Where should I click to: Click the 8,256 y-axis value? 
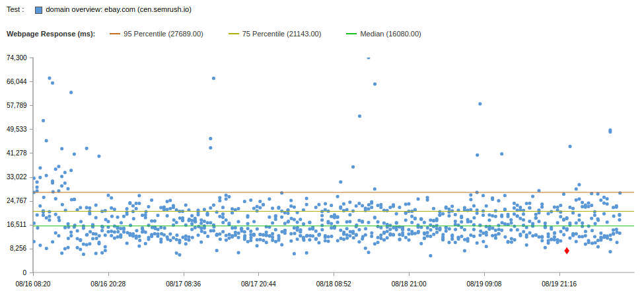pyautogui.click(x=18, y=249)
